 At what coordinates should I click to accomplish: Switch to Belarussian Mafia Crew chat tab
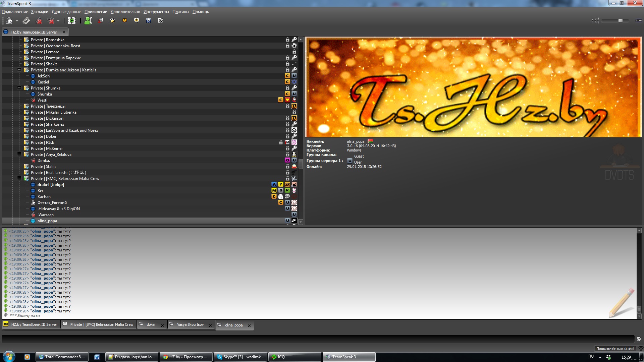pos(99,324)
